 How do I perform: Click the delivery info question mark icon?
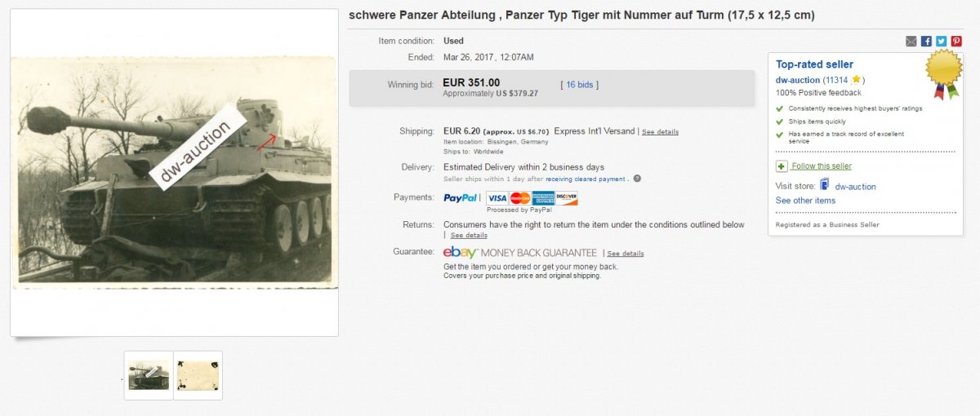coord(637,179)
